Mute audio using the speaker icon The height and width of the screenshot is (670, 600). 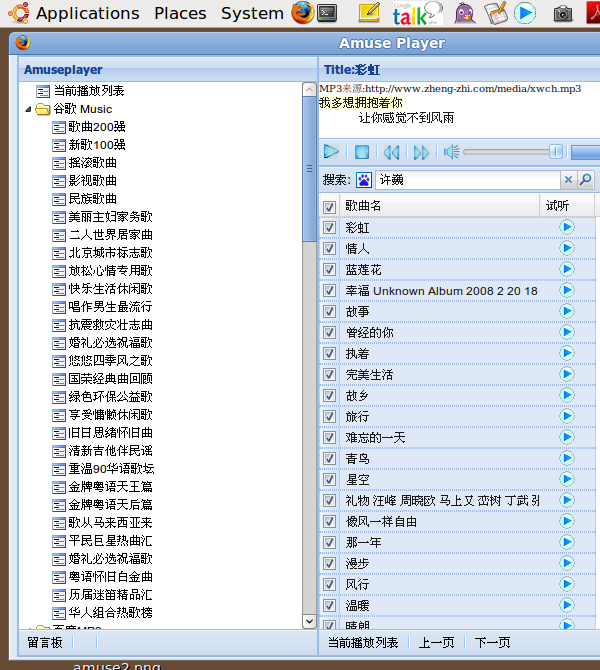(451, 152)
